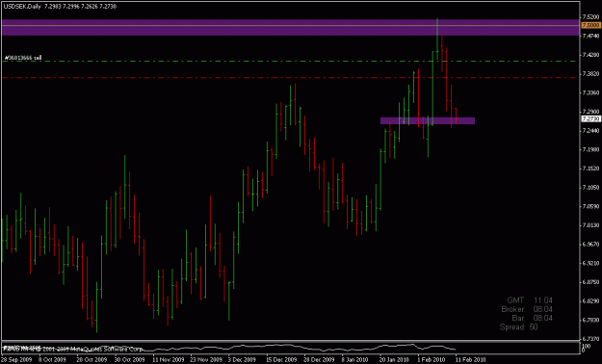The height and width of the screenshot is (364, 602).
Task: Click the 11 Feb 2010 date label
Action: [x=470, y=360]
